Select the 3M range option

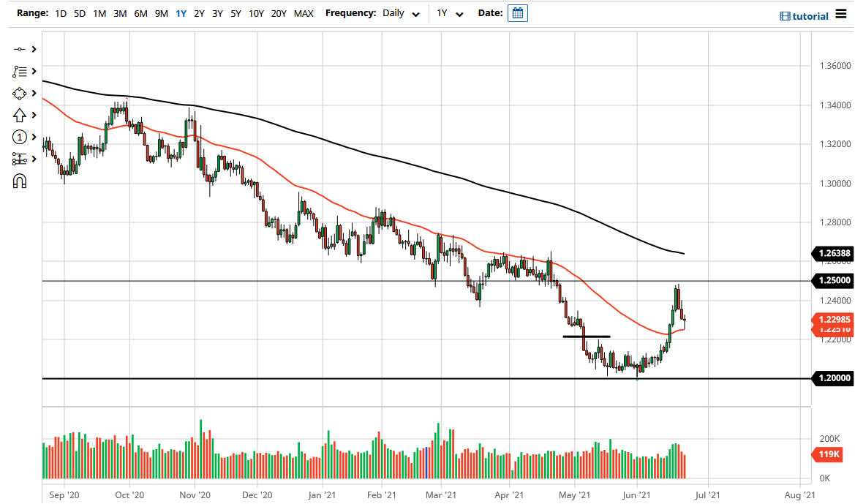(120, 13)
